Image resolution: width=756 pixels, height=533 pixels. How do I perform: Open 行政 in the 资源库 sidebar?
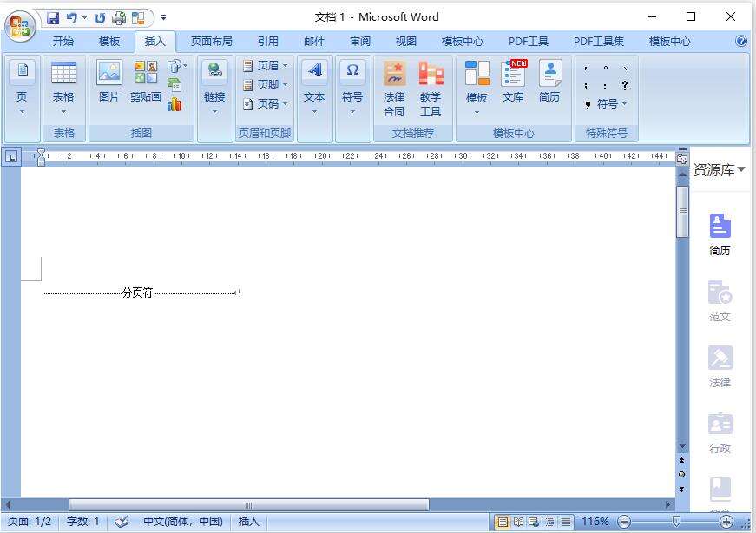pos(720,432)
